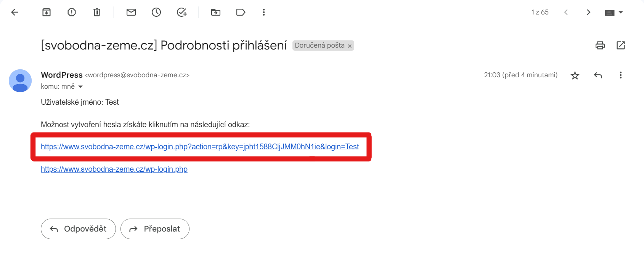Screen dimensions: 644x262
Task: Click the Přeposlat button
Action: click(155, 229)
